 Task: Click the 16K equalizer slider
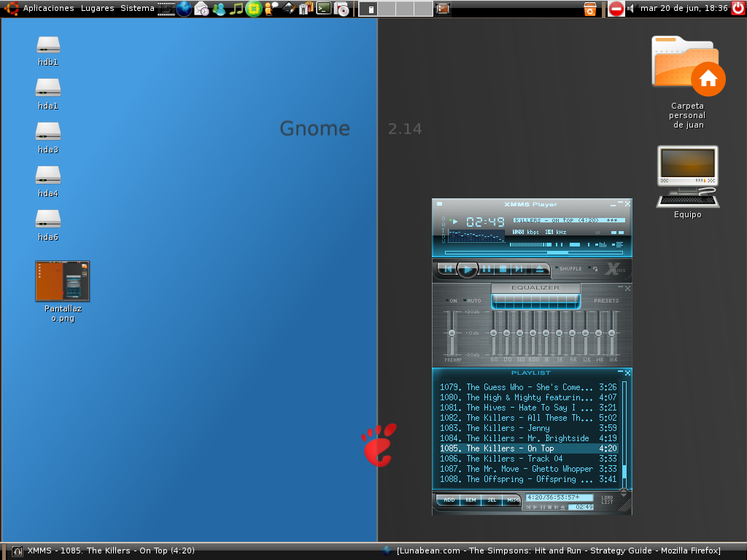coord(612,332)
